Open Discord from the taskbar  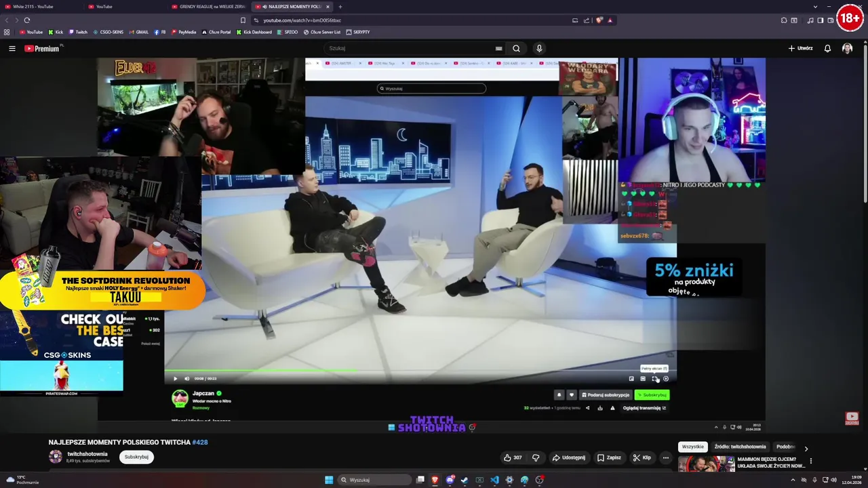coord(450,480)
